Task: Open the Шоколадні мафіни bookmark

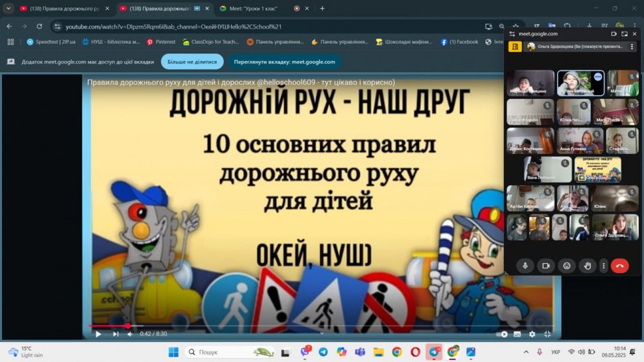Action: [x=404, y=41]
